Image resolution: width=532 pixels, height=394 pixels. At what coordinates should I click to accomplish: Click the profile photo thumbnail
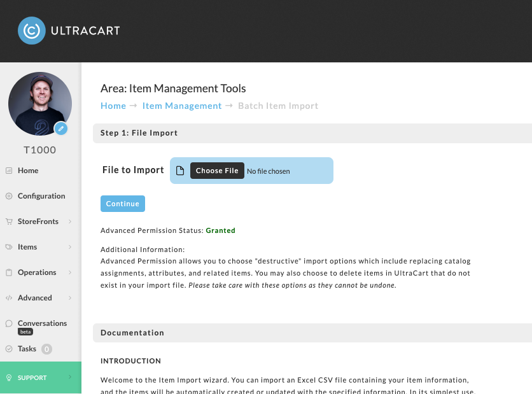tap(40, 104)
